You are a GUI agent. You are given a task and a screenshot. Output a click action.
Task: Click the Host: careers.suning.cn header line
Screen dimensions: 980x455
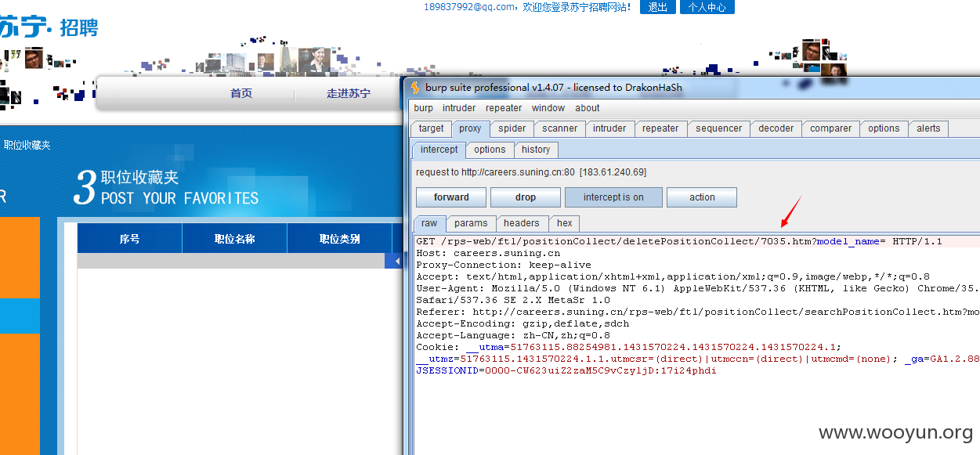coord(488,254)
